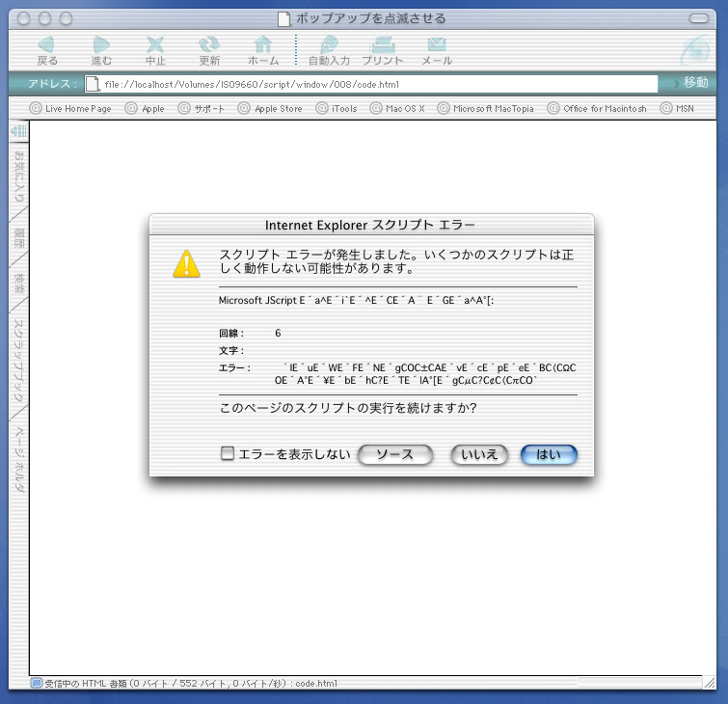Click status bar text code.html
Image resolution: width=728 pixels, height=704 pixels.
[316, 683]
